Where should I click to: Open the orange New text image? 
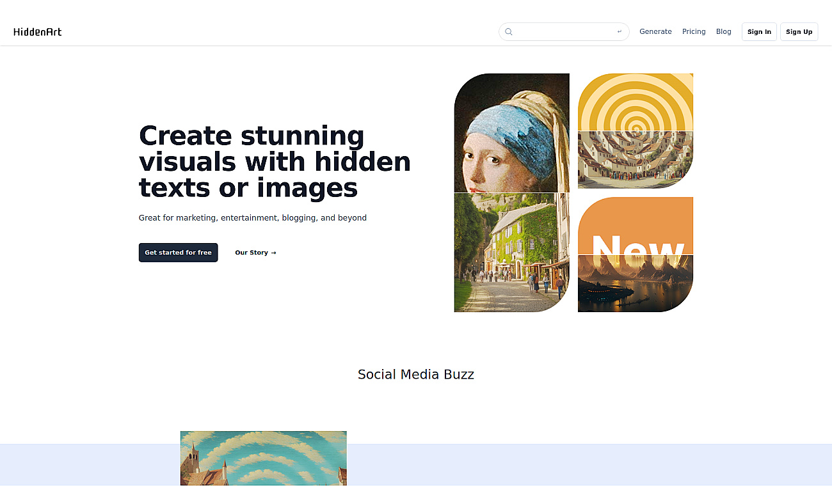pyautogui.click(x=636, y=226)
